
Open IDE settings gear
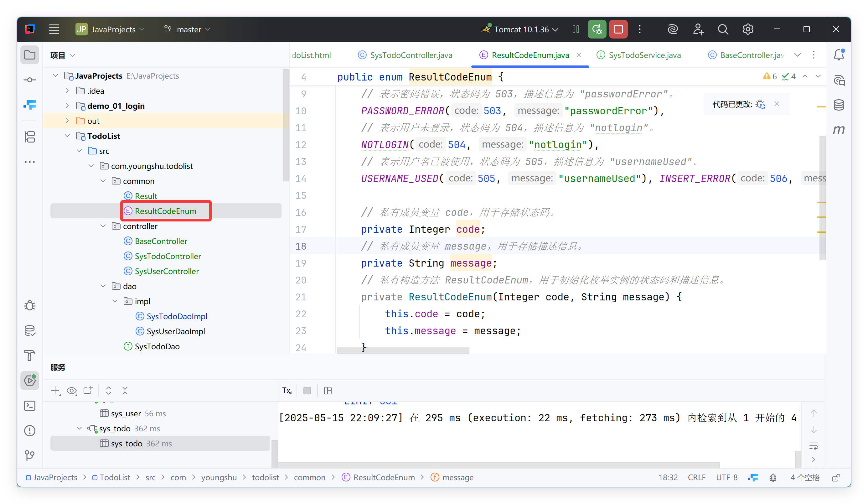pyautogui.click(x=748, y=29)
